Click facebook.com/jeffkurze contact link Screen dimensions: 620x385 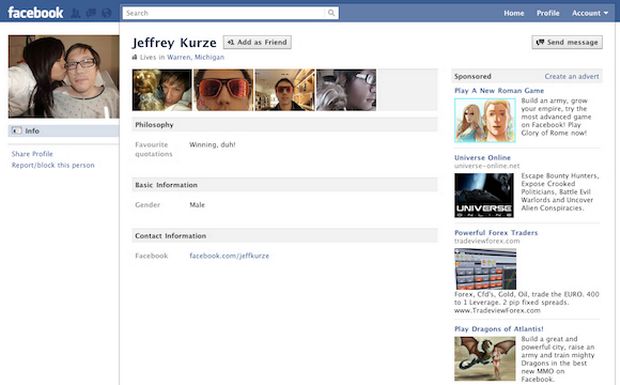229,256
